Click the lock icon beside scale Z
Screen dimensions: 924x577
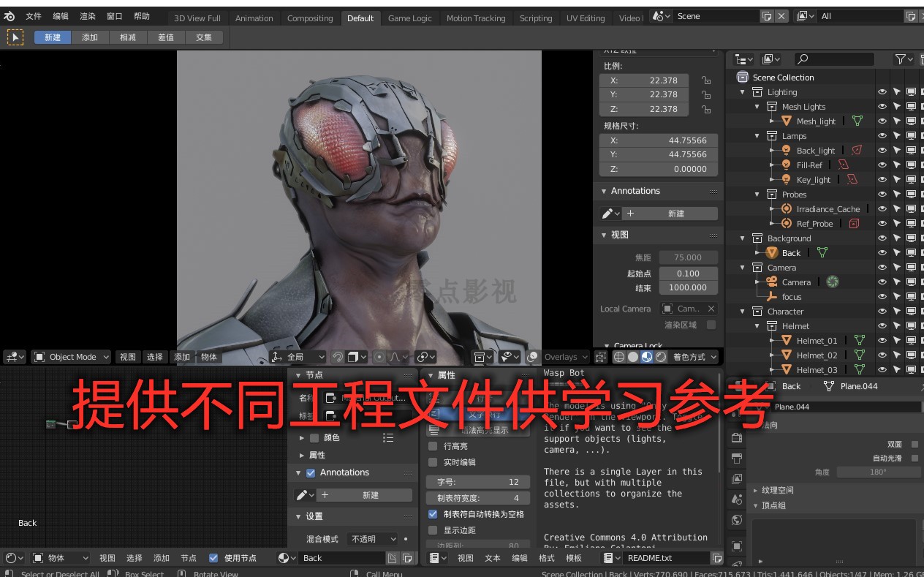tap(705, 109)
